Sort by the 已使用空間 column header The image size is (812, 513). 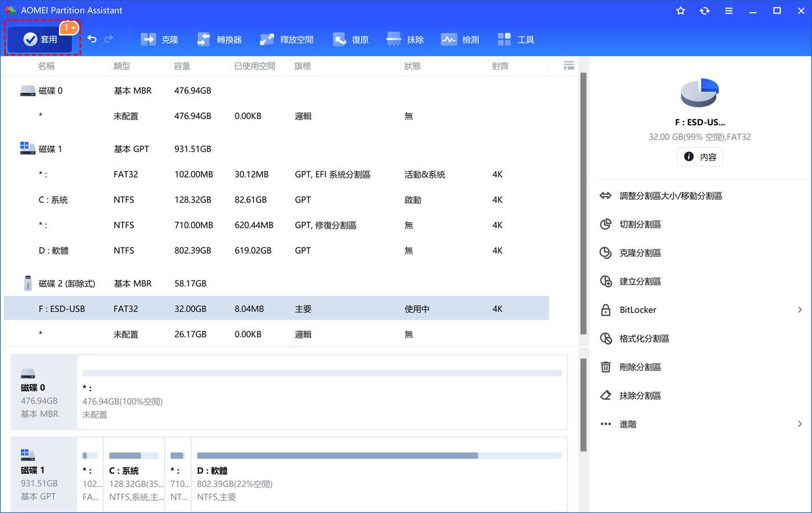(x=255, y=66)
